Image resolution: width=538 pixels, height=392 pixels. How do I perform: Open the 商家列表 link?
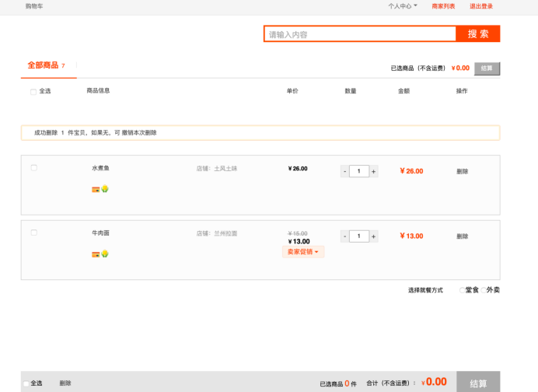tap(443, 6)
